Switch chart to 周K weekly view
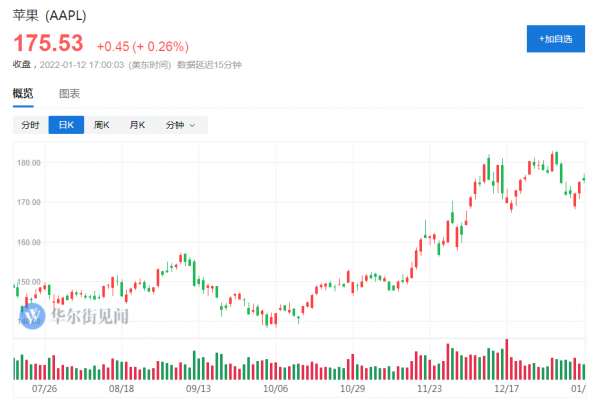600x405 pixels. (x=101, y=125)
